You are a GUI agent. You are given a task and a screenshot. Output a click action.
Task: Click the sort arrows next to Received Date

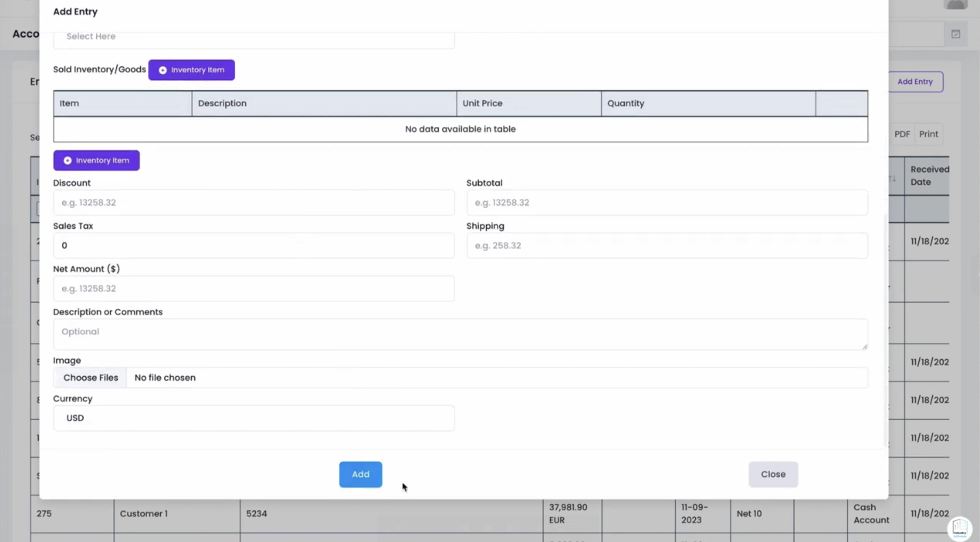[x=892, y=178]
